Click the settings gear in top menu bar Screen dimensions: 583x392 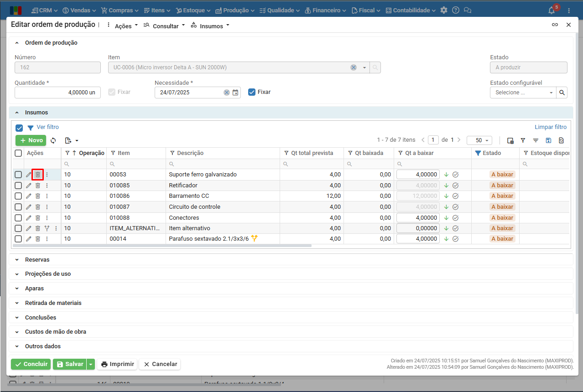(x=444, y=10)
